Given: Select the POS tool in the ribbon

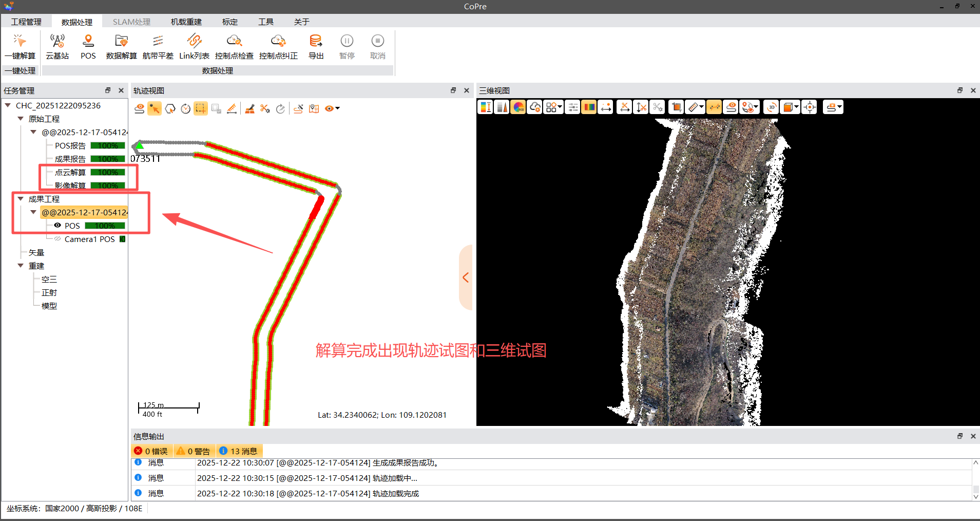Looking at the screenshot, I should click(x=88, y=46).
